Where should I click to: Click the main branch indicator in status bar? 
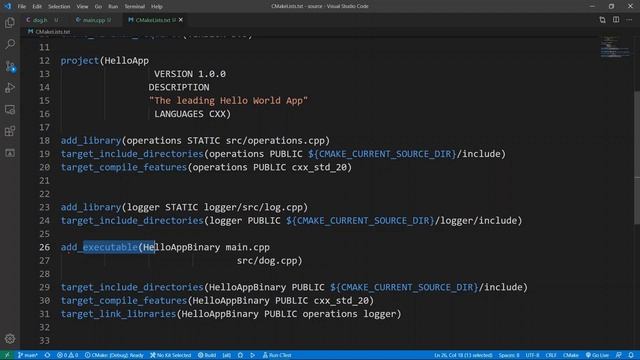[28, 355]
